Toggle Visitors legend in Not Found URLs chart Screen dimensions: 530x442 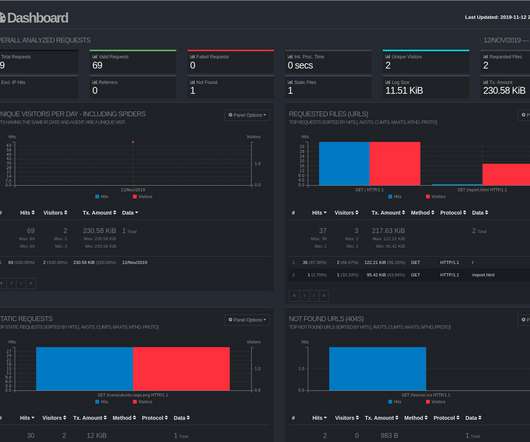(436, 402)
